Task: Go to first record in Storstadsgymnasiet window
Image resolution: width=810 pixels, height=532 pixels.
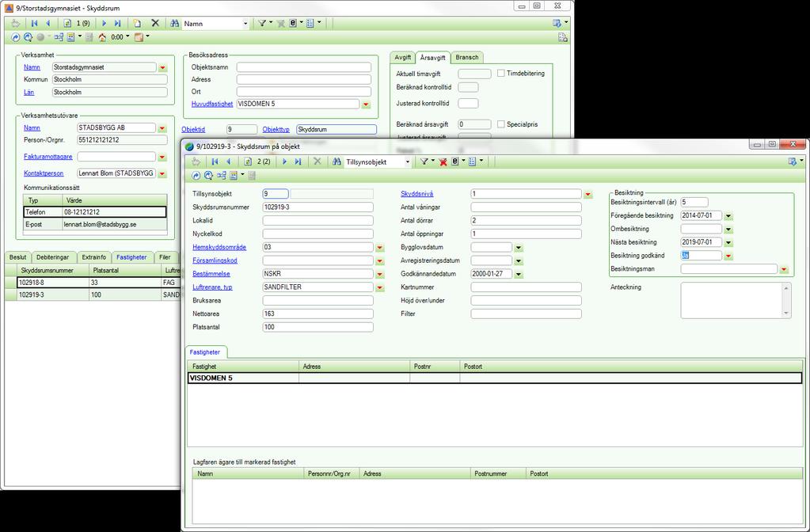Action: (x=35, y=23)
